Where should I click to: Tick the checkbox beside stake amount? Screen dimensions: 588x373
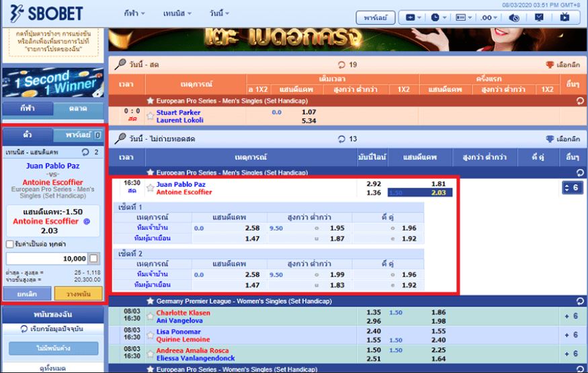point(94,258)
